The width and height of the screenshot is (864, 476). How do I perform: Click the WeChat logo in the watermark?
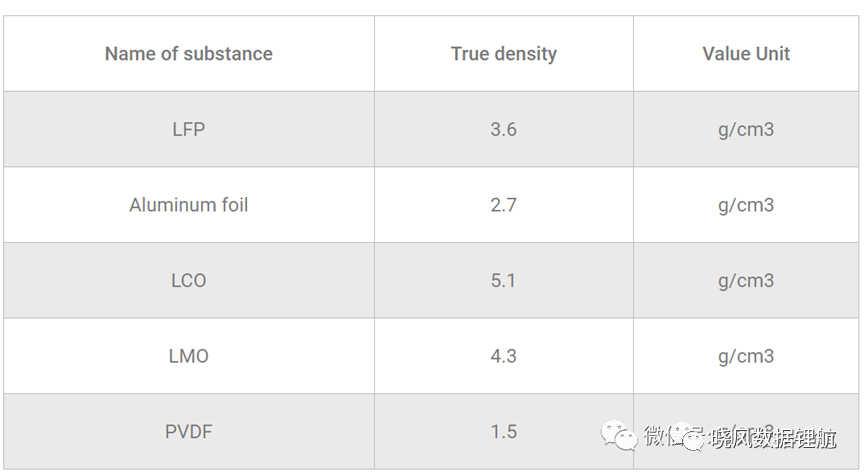click(618, 435)
